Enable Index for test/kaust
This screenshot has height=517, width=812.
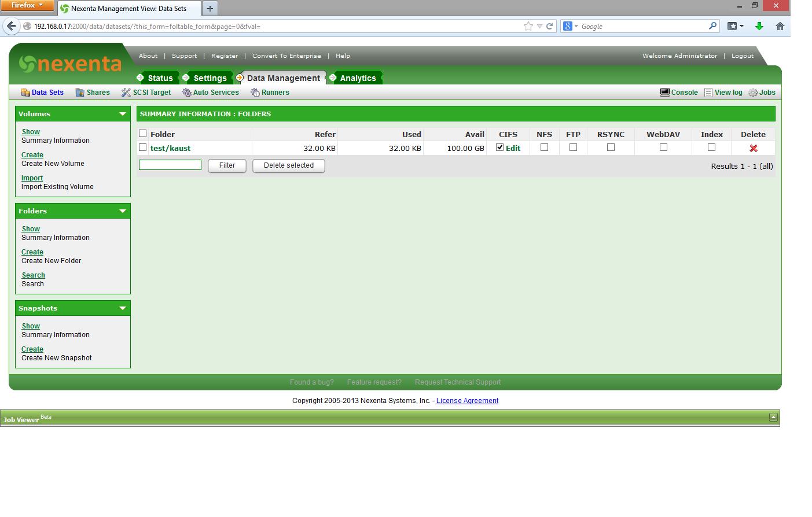[x=711, y=147]
